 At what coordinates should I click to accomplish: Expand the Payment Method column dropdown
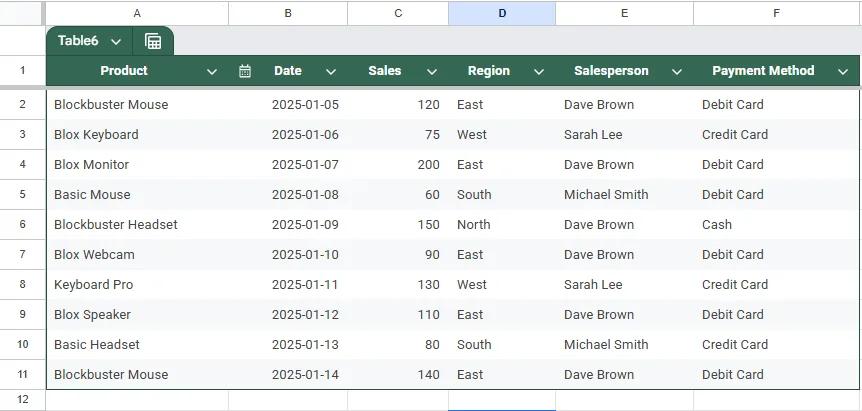843,71
